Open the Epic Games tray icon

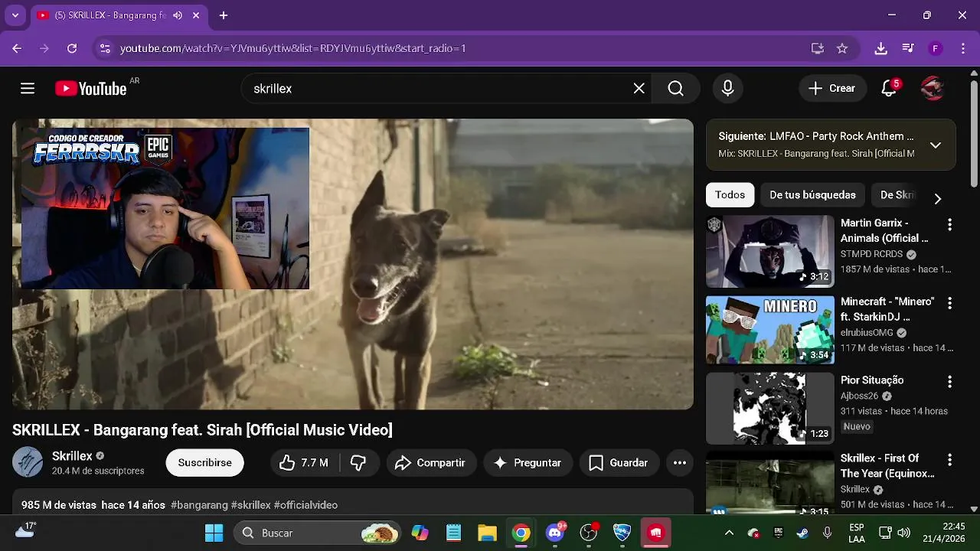click(779, 533)
